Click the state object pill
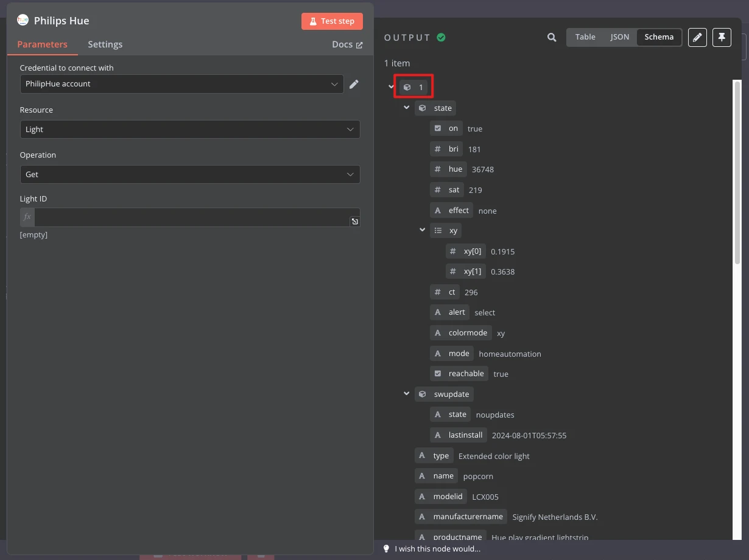749x560 pixels. pos(435,108)
